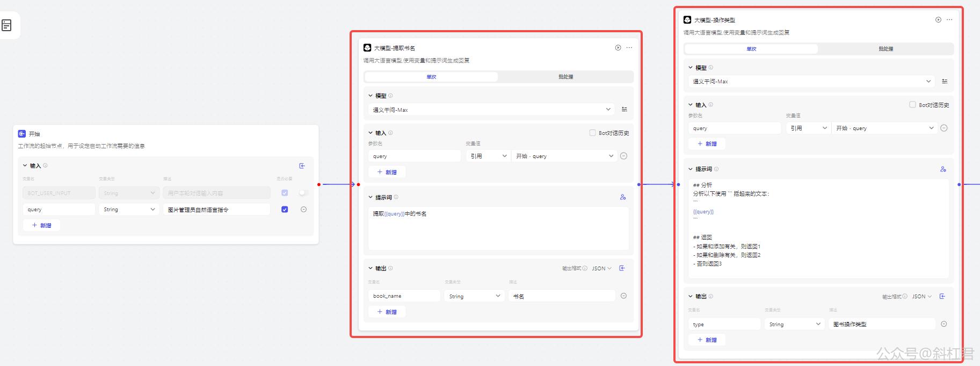Open query's String type dropdown in 开始 node
This screenshot has width=980, height=366.
(129, 210)
